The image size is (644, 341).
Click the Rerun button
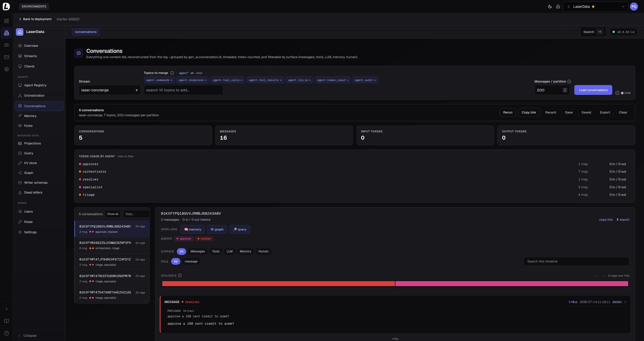508,112
